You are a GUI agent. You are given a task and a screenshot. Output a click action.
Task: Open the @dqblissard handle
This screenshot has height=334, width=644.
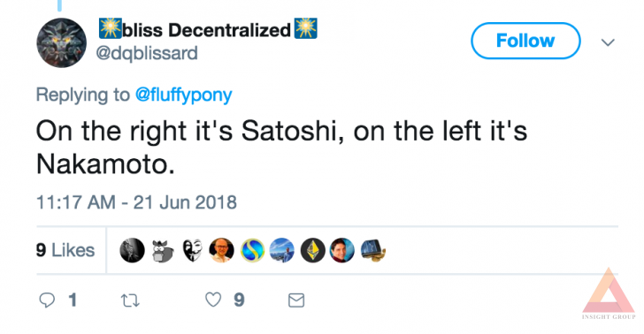click(147, 53)
